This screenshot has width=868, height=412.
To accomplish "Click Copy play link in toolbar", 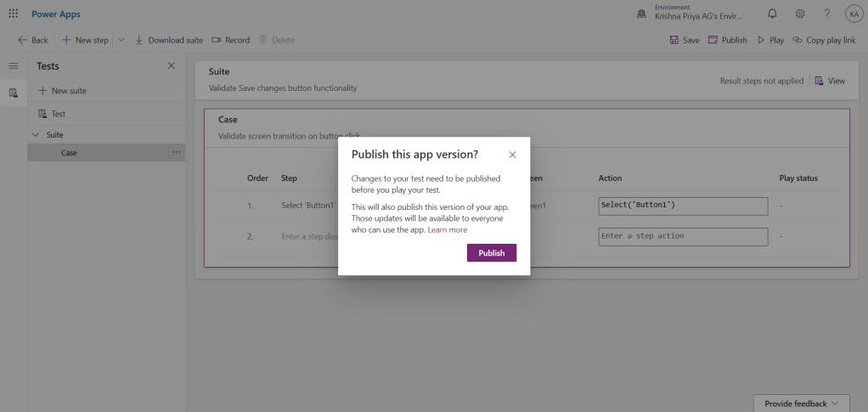I will tap(824, 40).
